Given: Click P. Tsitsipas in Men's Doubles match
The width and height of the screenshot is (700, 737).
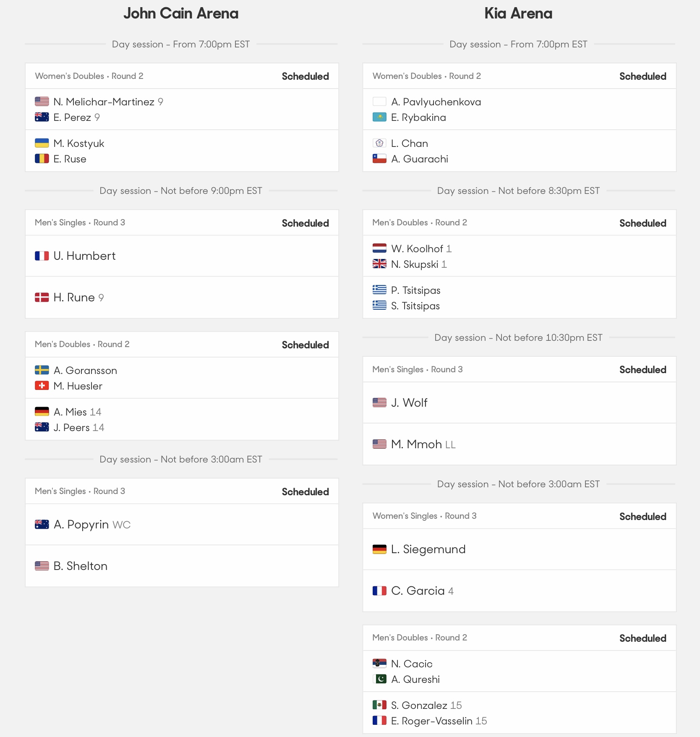Looking at the screenshot, I should (x=416, y=290).
